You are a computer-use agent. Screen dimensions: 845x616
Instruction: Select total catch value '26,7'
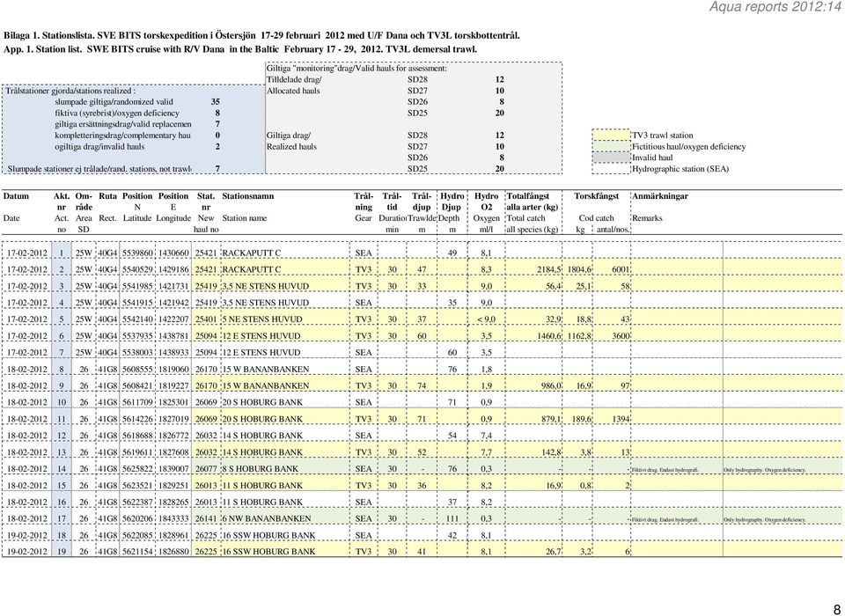(x=554, y=552)
